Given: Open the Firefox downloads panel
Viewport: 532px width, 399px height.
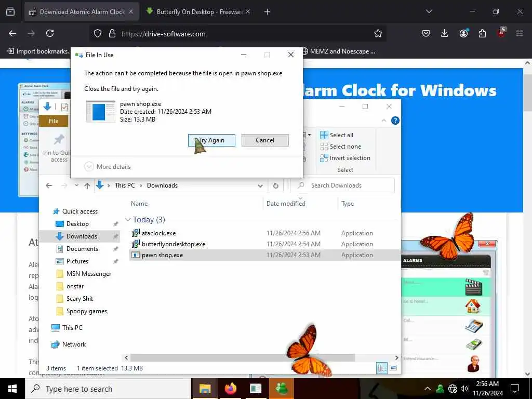Looking at the screenshot, I should click(445, 33).
